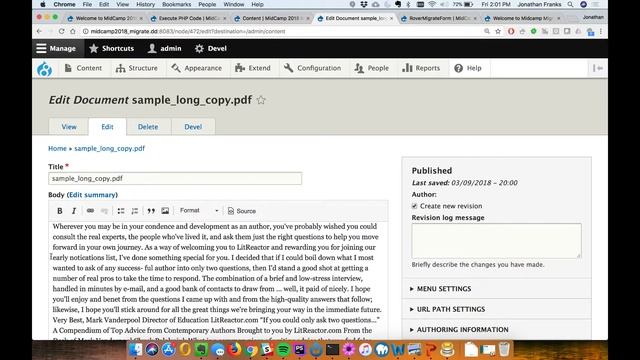
Task: Open Evernote from the dock
Action: tap(201, 349)
